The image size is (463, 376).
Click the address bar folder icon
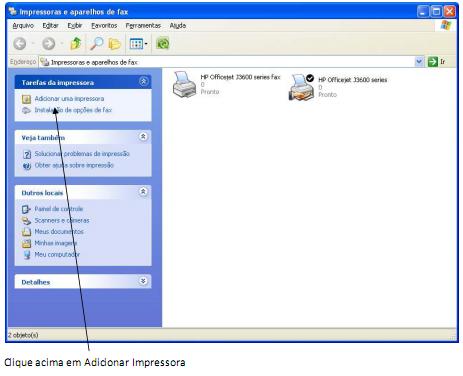point(45,62)
